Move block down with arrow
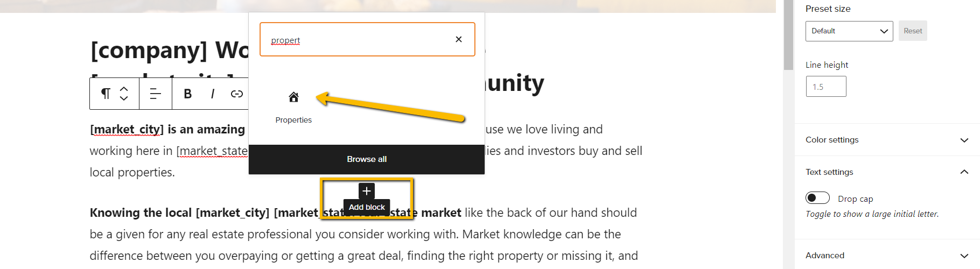Screen dimensions: 980x269 124,98
